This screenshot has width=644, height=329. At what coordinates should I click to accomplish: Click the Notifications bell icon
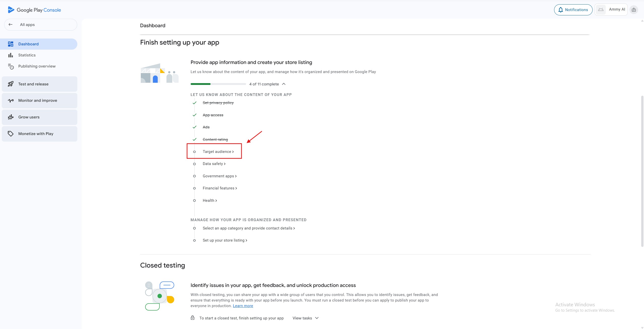(x=560, y=10)
